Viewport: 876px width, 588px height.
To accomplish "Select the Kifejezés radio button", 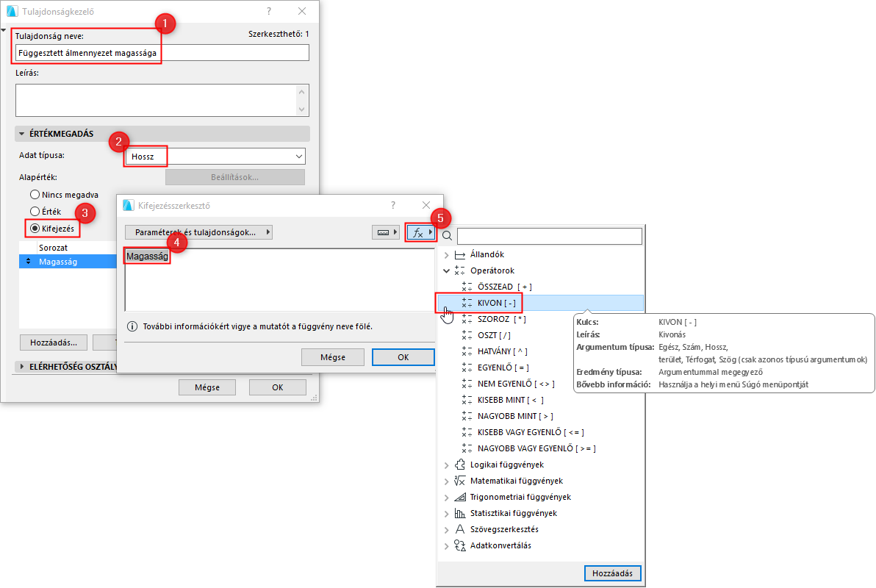I will tap(35, 229).
